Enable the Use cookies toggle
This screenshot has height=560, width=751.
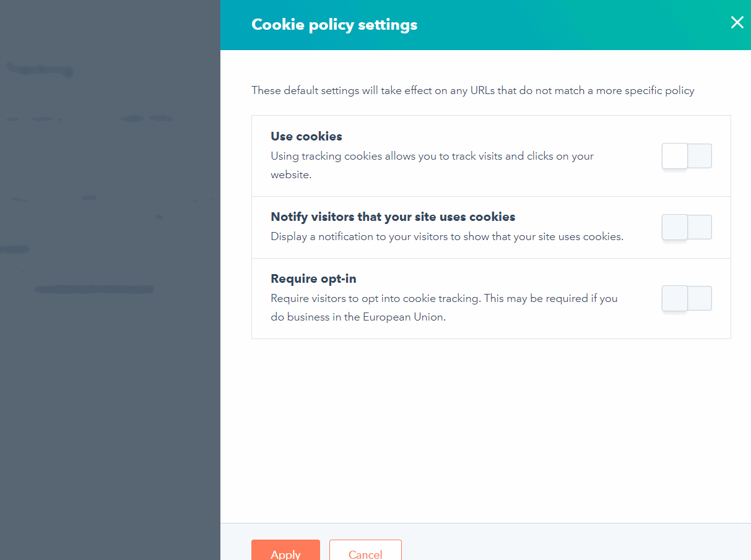click(687, 156)
